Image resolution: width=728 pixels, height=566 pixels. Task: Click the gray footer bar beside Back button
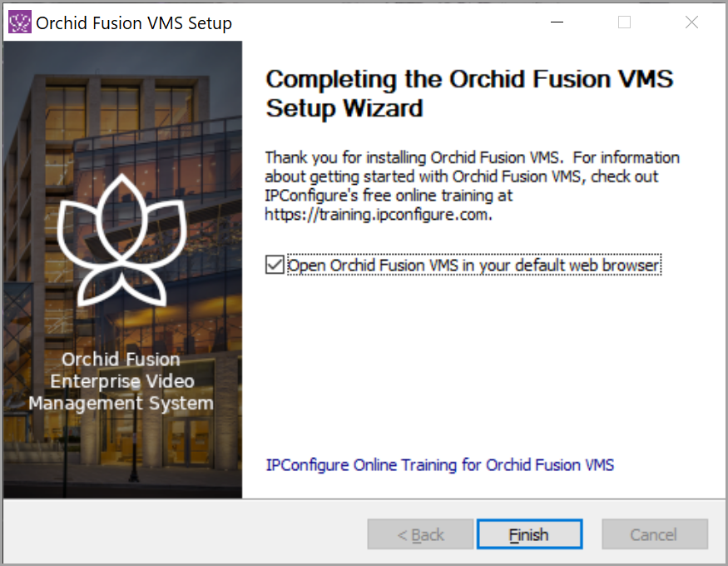186,533
